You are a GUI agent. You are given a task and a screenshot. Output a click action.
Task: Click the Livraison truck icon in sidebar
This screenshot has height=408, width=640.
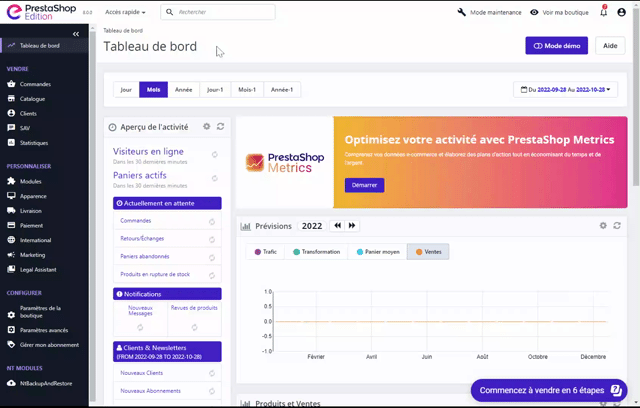[x=11, y=211]
